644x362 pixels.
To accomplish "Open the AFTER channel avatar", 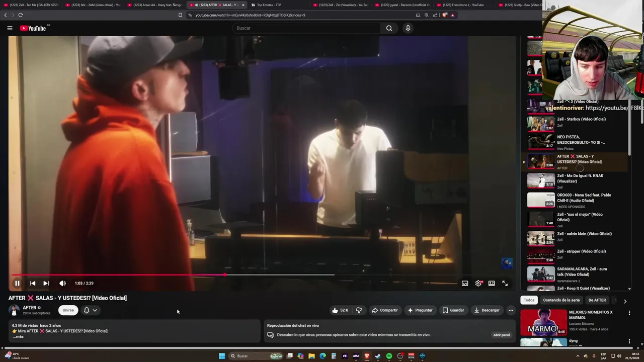I will pos(14,310).
